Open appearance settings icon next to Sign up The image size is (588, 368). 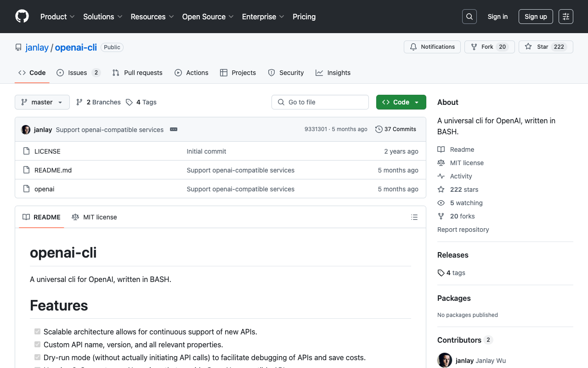coord(566,17)
